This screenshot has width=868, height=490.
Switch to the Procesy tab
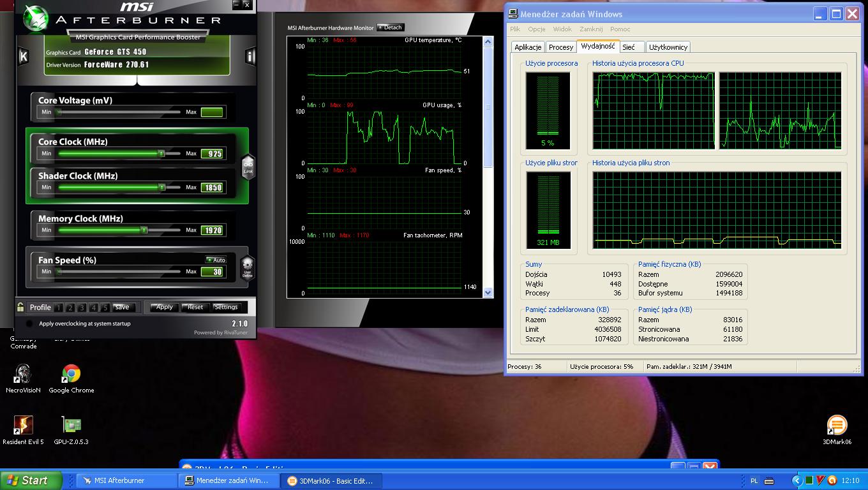click(561, 47)
